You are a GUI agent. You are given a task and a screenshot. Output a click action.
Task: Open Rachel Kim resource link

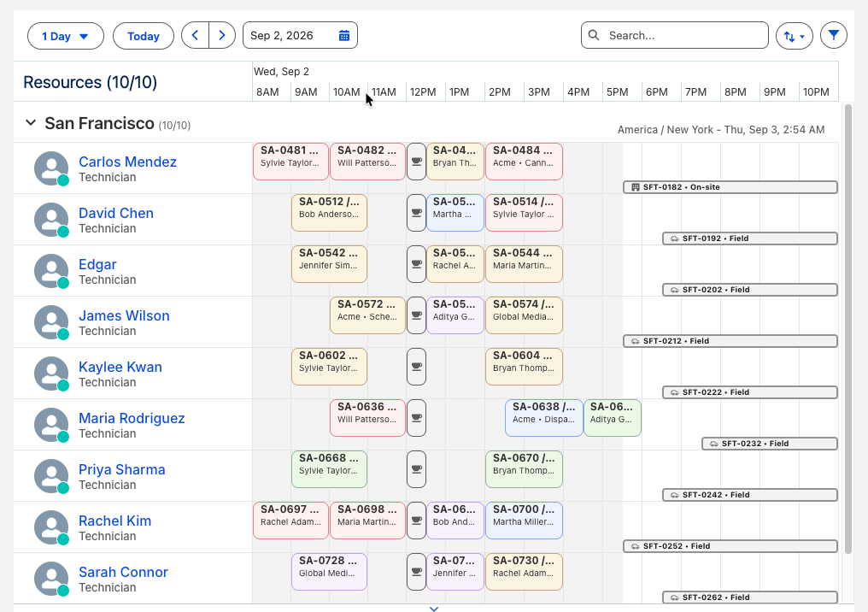(114, 521)
